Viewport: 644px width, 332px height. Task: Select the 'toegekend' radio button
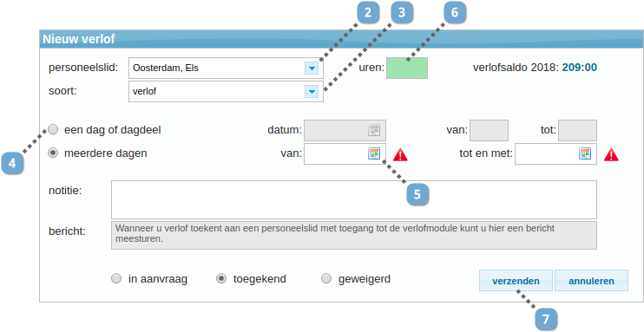(x=221, y=279)
